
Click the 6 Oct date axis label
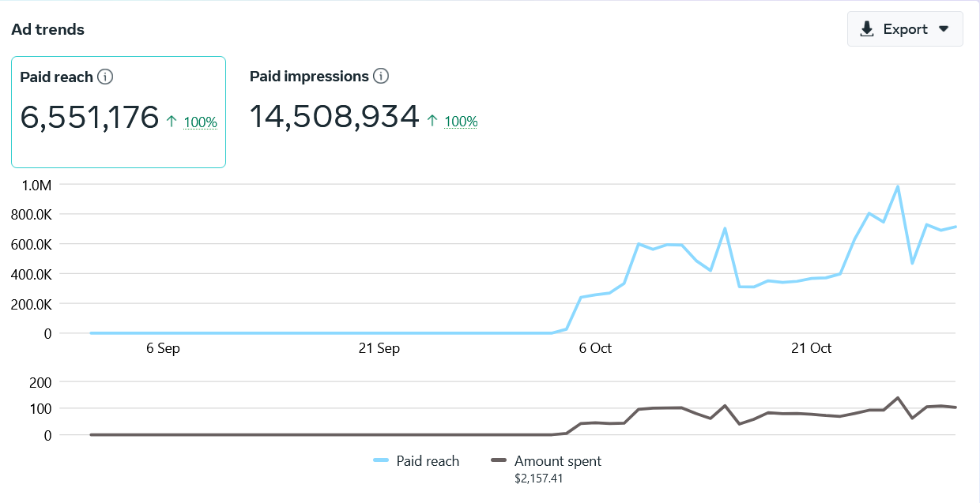[595, 348]
